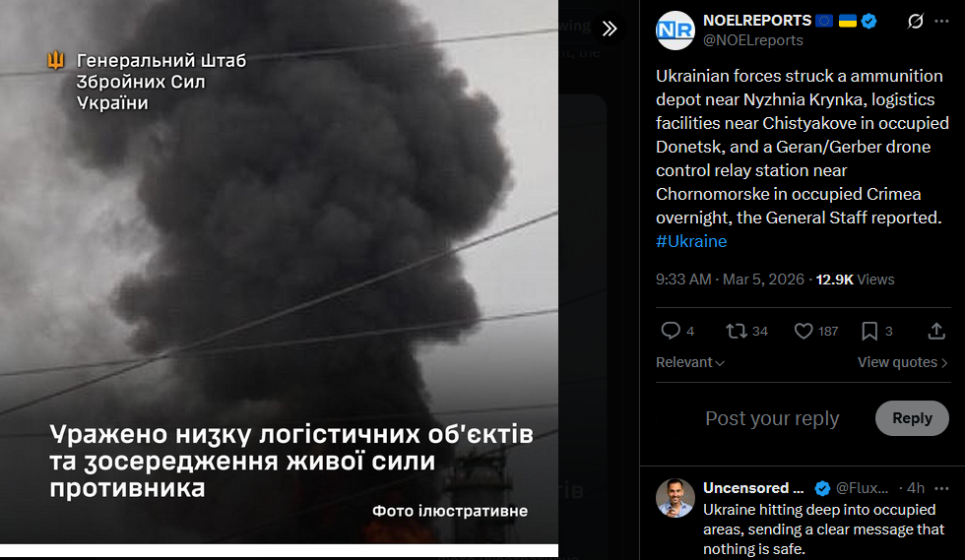Click the 12.9K Views count
This screenshot has width=965, height=560.
(855, 280)
